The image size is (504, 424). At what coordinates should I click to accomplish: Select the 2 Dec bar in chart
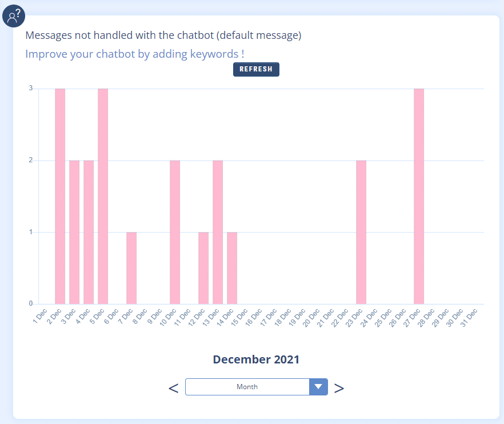60,196
